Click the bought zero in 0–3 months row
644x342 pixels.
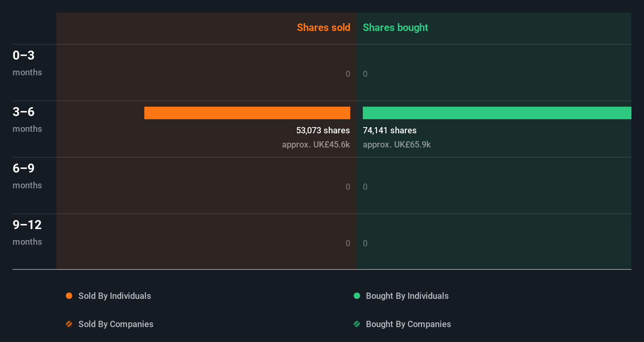pos(365,74)
